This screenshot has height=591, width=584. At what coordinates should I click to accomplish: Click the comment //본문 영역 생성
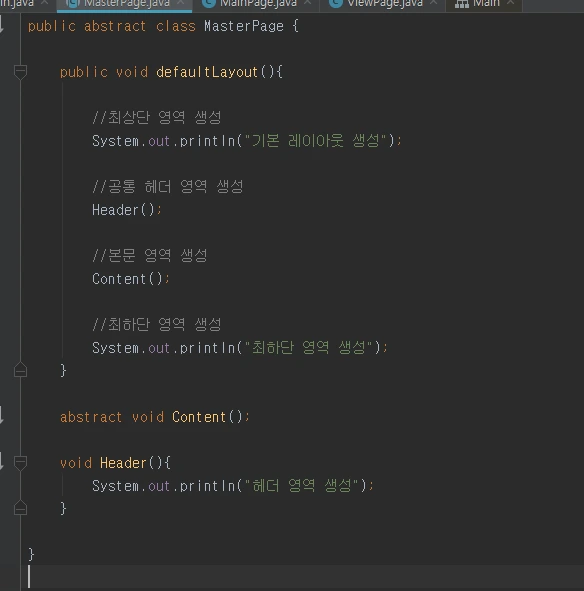[150, 256]
